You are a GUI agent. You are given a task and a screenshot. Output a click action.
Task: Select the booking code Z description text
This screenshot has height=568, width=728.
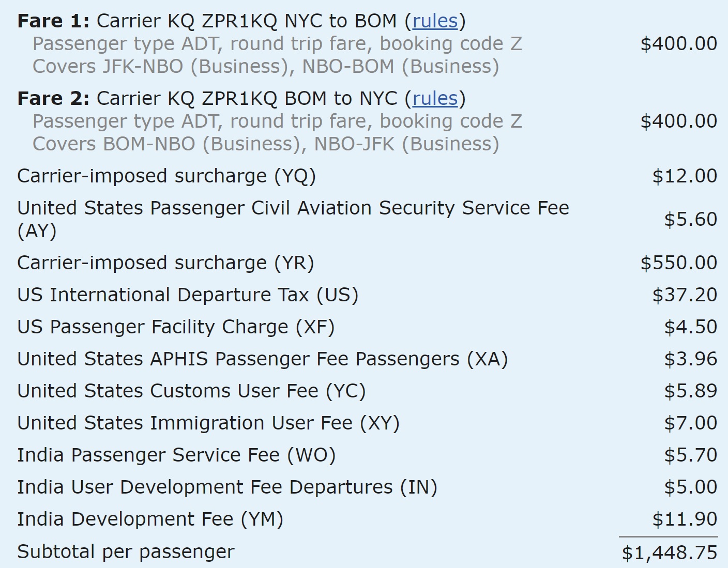click(x=277, y=44)
